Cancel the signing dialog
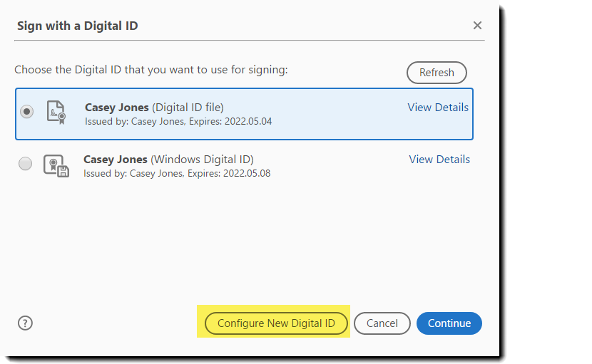592x364 pixels. coord(382,323)
